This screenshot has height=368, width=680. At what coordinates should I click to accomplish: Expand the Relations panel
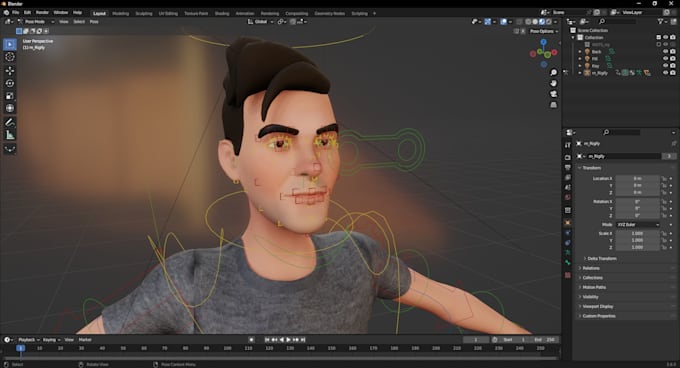point(591,268)
